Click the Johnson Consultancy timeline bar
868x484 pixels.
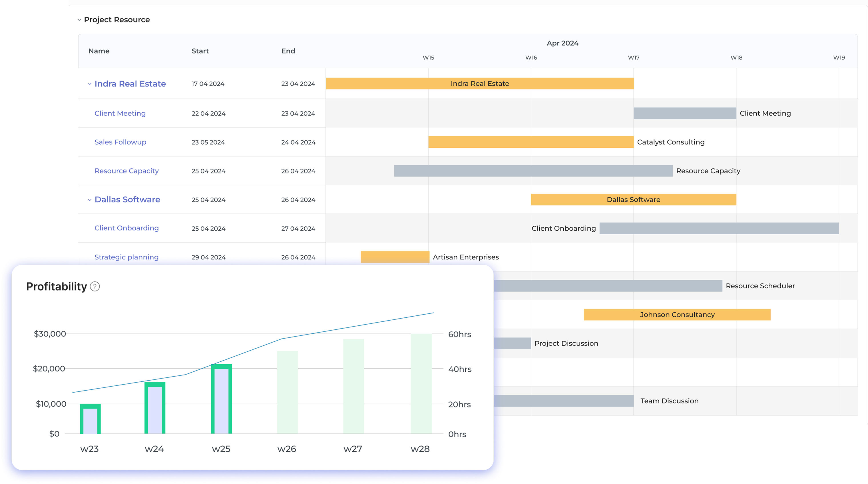[677, 315]
